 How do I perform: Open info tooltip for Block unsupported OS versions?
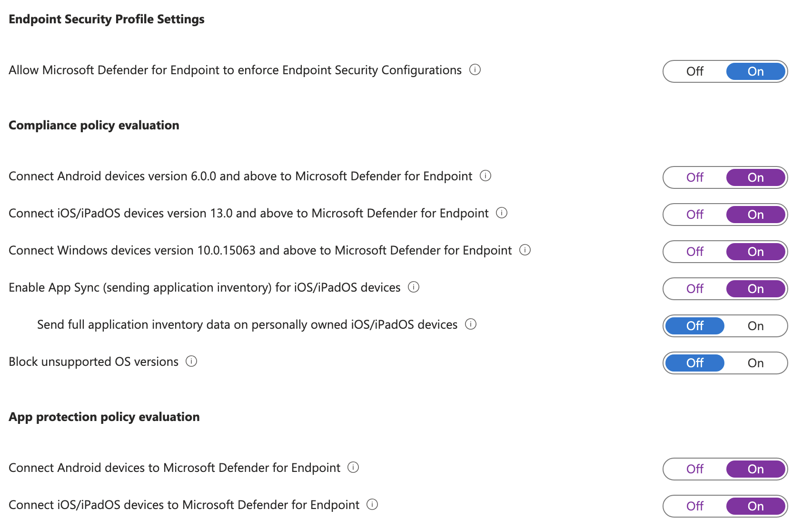(x=191, y=362)
